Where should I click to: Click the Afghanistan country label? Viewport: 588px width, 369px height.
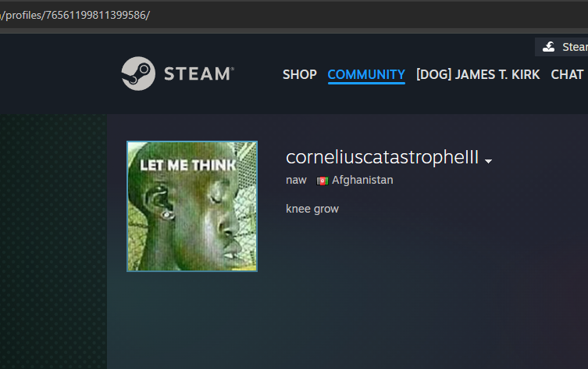[x=362, y=180]
